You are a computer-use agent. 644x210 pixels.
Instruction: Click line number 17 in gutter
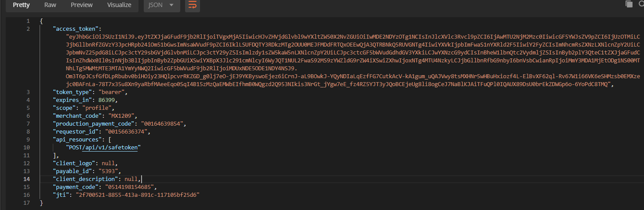(x=26, y=203)
